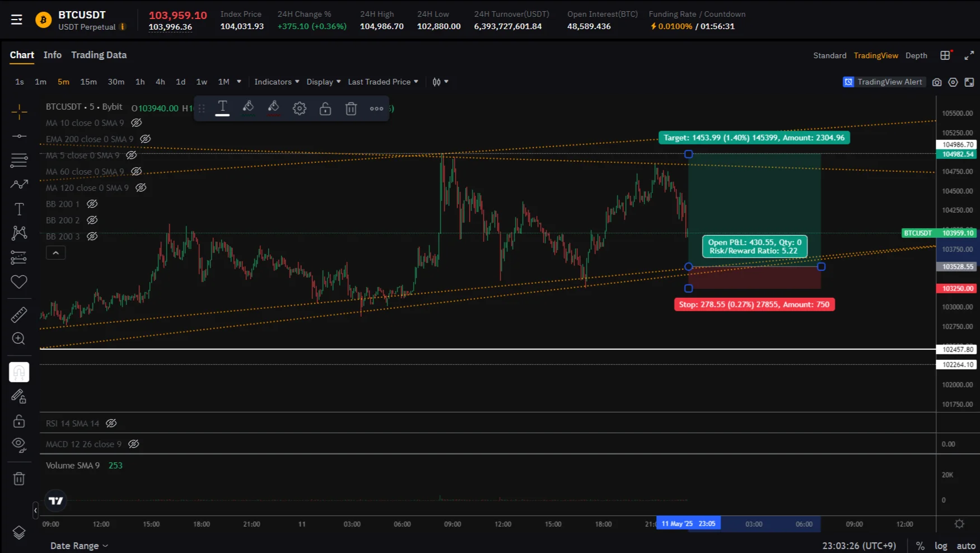Screen dimensions: 980x553
Task: Toggle log scale on price axis
Action: 941,546
